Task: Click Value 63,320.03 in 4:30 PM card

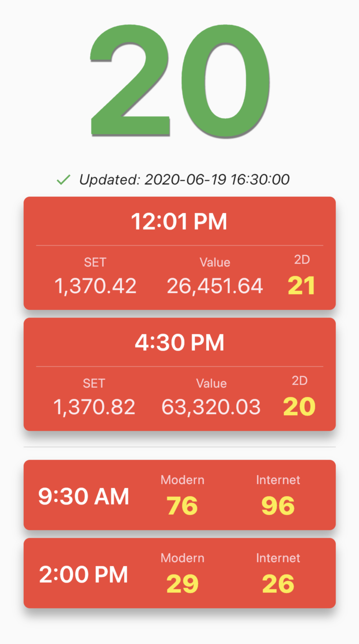Action: click(211, 407)
